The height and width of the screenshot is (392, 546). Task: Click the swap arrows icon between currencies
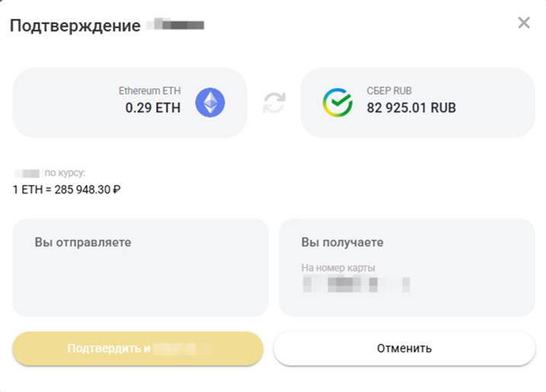[x=274, y=103]
